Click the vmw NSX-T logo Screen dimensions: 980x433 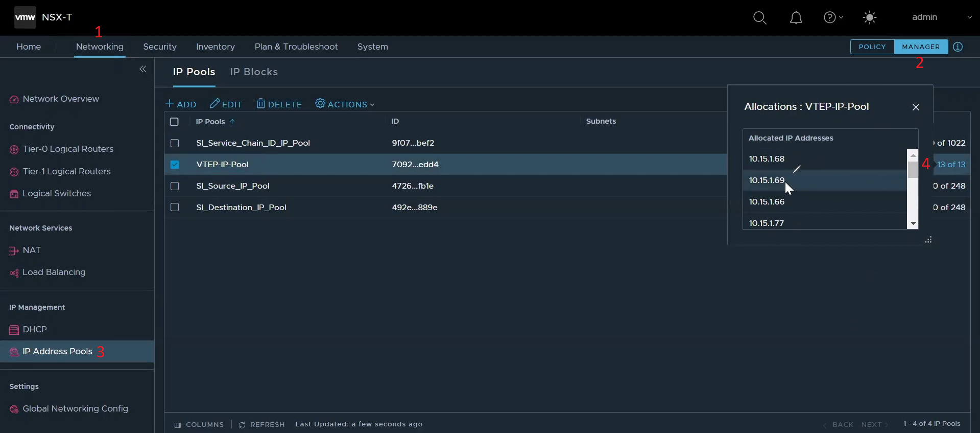pyautogui.click(x=43, y=17)
